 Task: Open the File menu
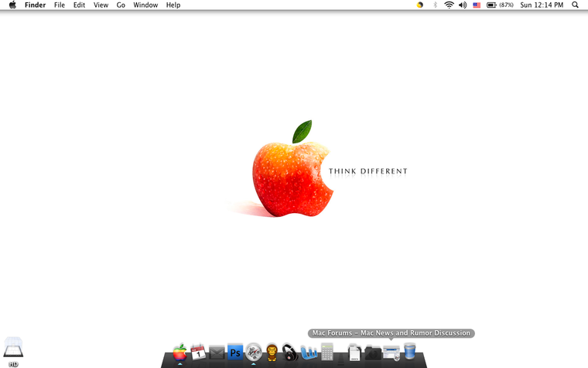pyautogui.click(x=60, y=5)
